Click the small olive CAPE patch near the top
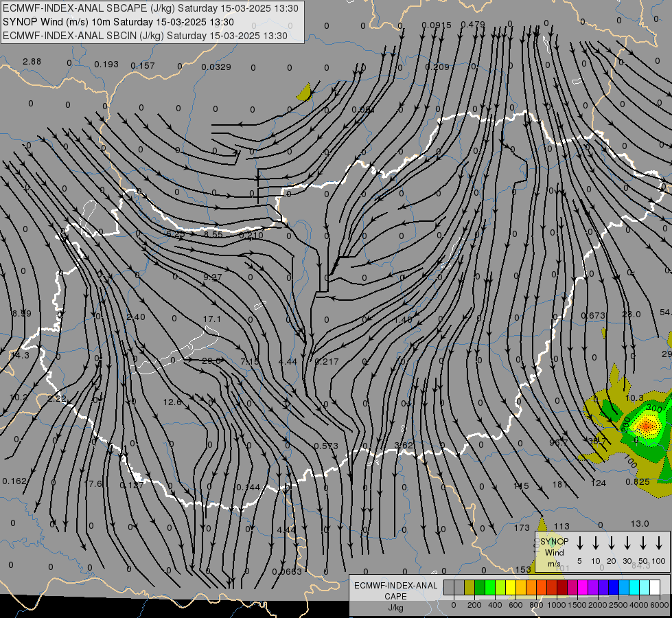The height and width of the screenshot is (618, 672). 304,93
